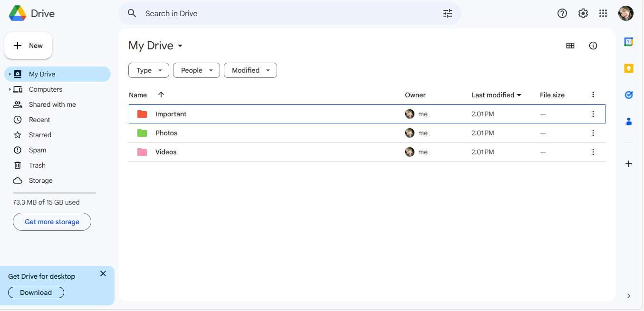Switch to grid layout view
The height and width of the screenshot is (311, 644).
point(570,46)
